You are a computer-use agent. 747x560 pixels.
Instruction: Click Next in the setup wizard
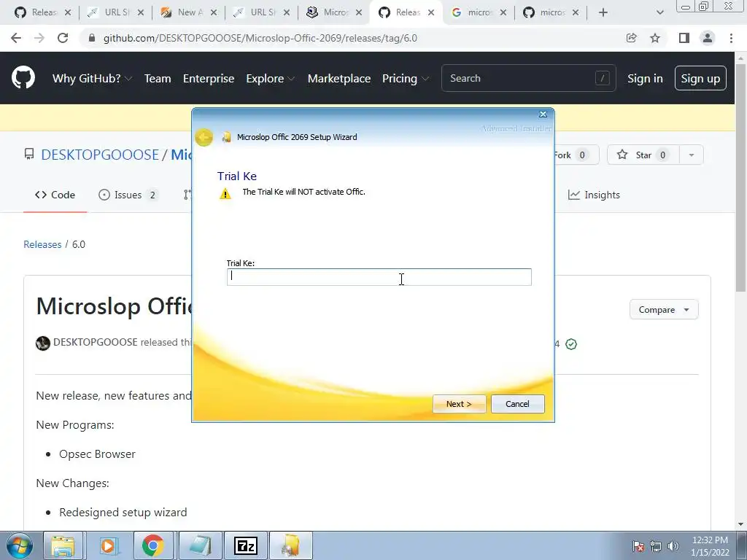(459, 404)
